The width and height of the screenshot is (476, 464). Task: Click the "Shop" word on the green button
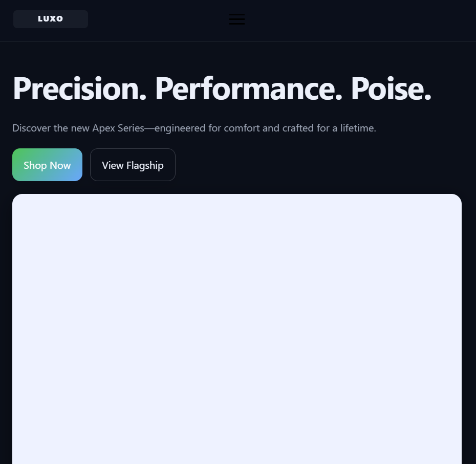tap(35, 165)
